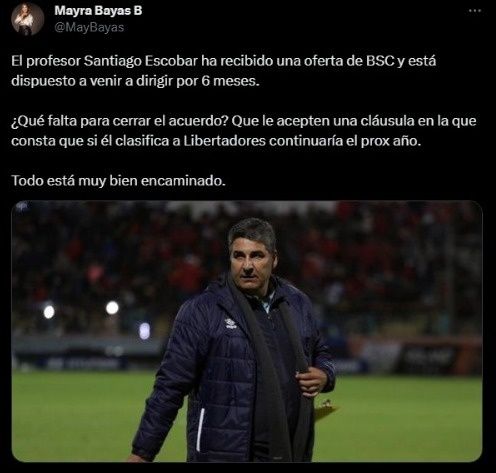Click the paragraph starting "¿Qué falta para cerrar"
Image resolution: width=496 pixels, height=473 pixels.
(x=243, y=131)
